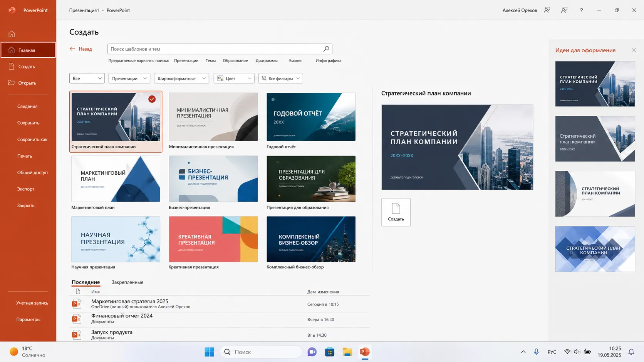Click the weather widget on the taskbar

[x=27, y=352]
